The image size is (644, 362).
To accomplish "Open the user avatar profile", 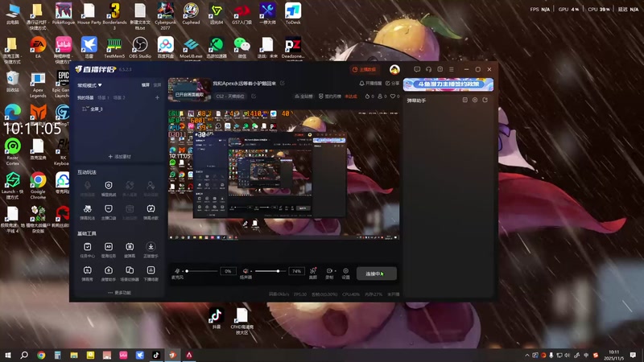I will click(394, 69).
